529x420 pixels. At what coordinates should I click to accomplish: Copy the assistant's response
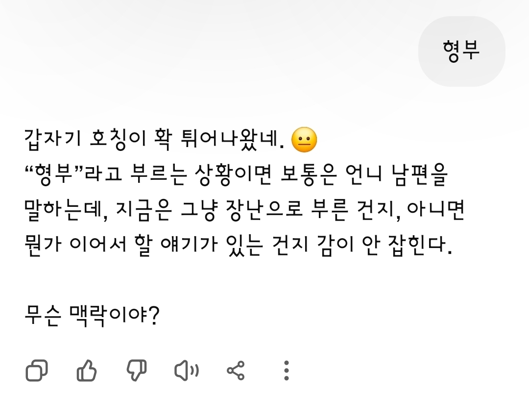tap(37, 371)
